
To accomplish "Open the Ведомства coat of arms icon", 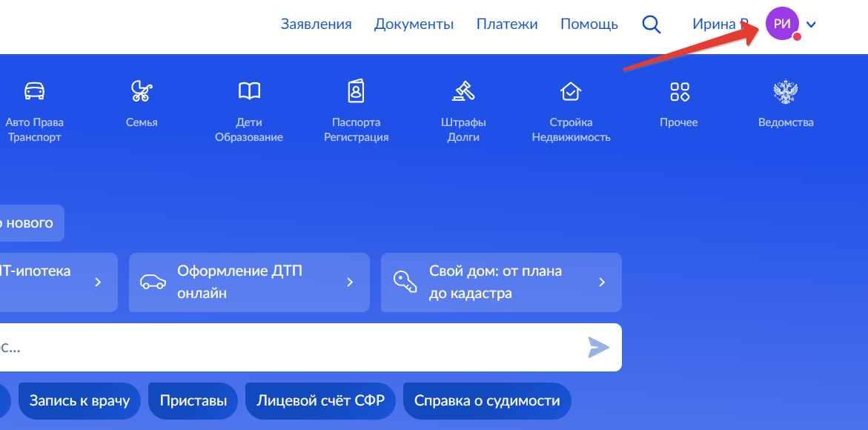I will tap(786, 91).
